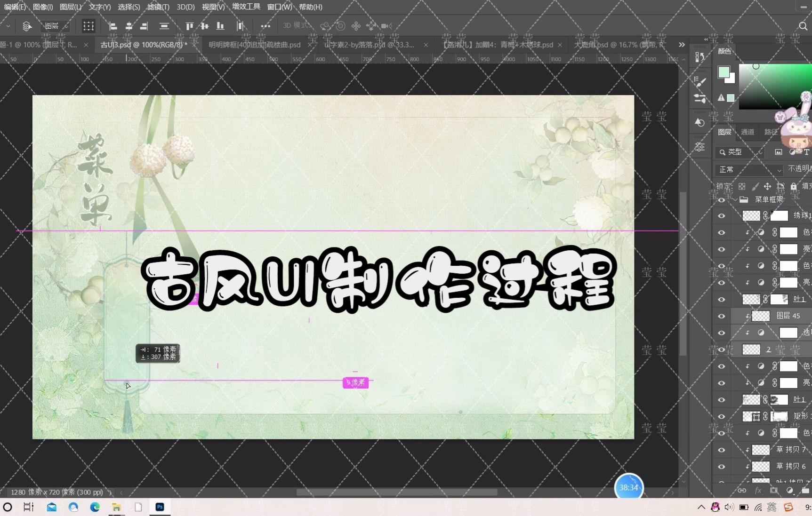Screen dimensions: 812x516
Task: Open the 滤镜(T) menu
Action: click(x=158, y=7)
